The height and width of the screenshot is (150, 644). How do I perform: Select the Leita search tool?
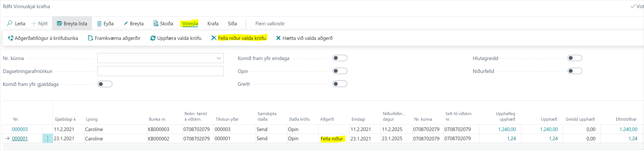tap(16, 24)
